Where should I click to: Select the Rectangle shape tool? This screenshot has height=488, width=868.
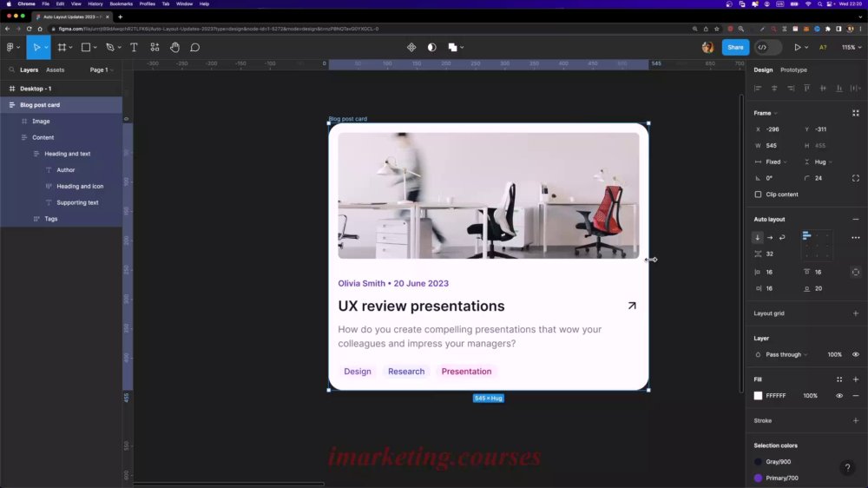click(x=86, y=48)
